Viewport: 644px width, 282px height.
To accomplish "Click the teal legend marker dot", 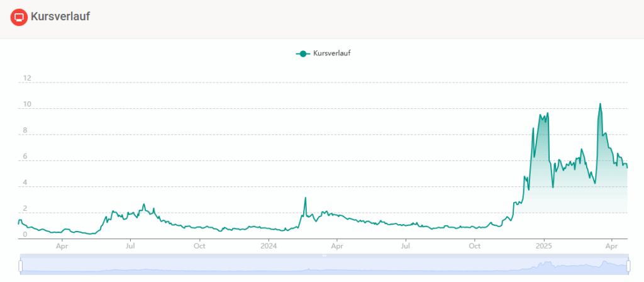I will point(303,54).
